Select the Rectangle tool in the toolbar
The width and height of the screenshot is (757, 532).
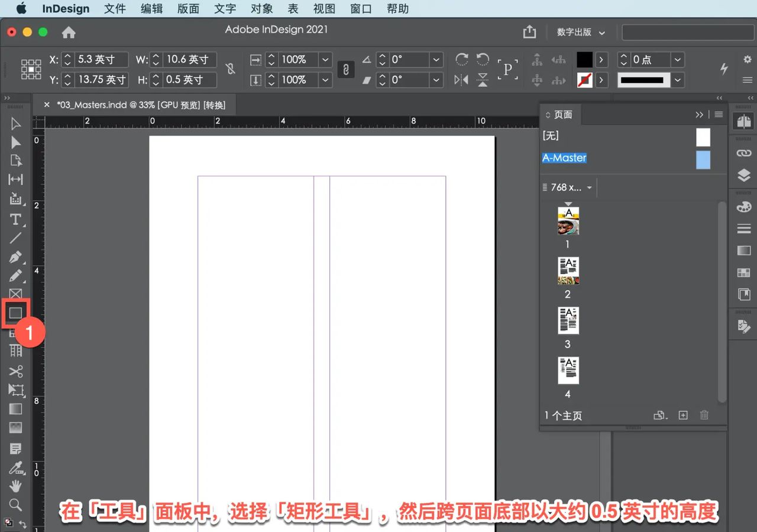[16, 313]
